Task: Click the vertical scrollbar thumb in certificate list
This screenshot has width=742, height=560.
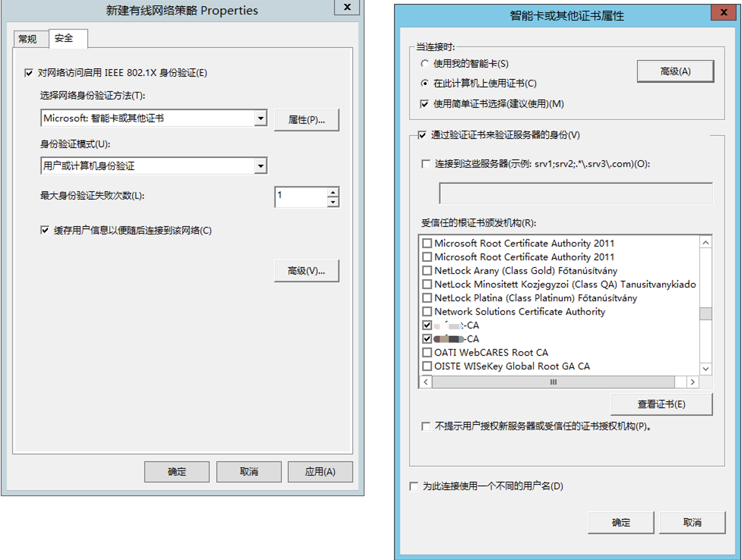Action: (706, 313)
